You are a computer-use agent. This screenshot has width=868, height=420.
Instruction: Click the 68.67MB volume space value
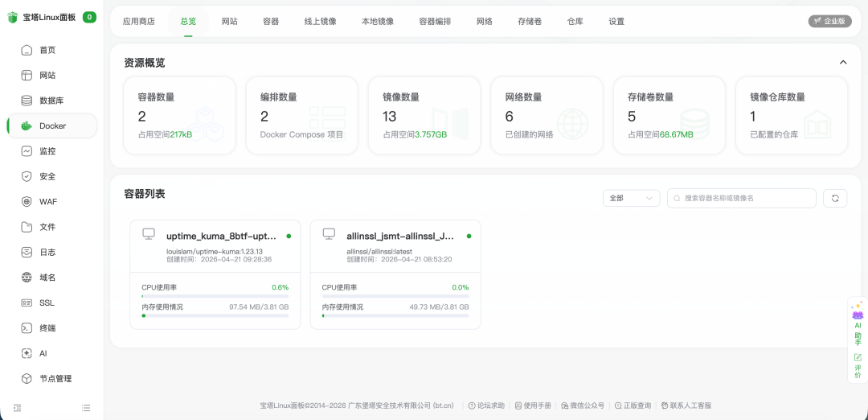(x=677, y=134)
